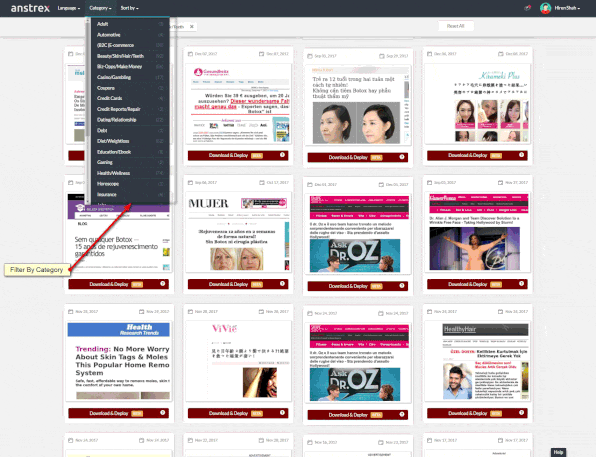Open the MUJER landing page thumbnail

click(x=238, y=232)
